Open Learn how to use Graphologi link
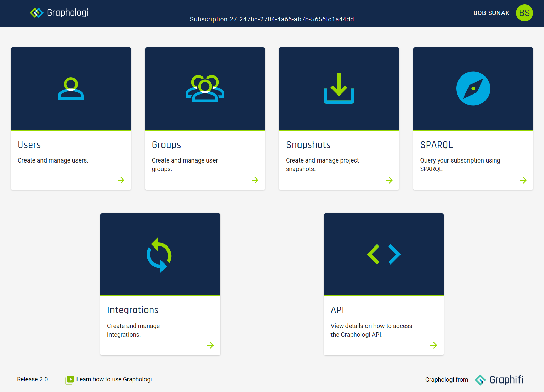This screenshot has width=544, height=392. tap(114, 379)
